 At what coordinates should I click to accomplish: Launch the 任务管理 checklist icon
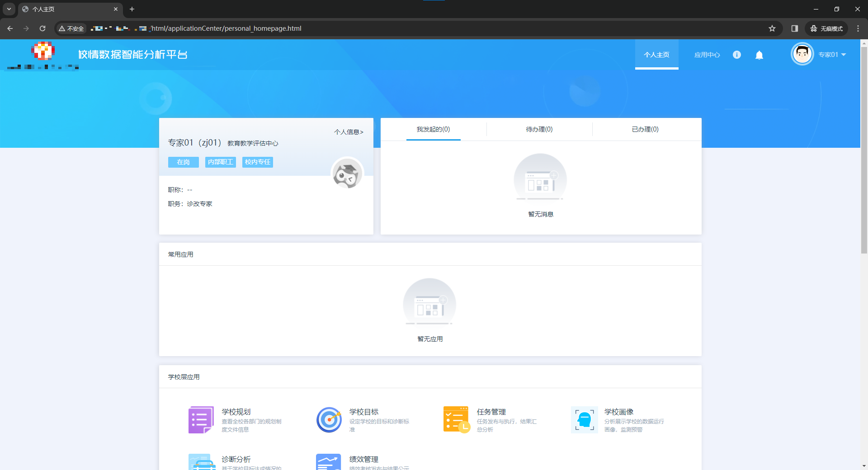456,420
